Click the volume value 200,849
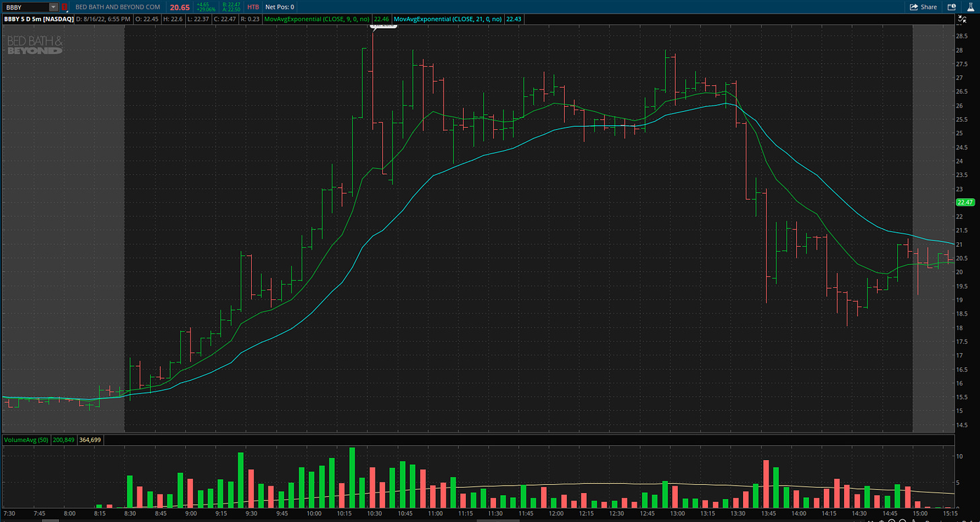Screen dimensions: 980x522 pyautogui.click(x=63, y=439)
